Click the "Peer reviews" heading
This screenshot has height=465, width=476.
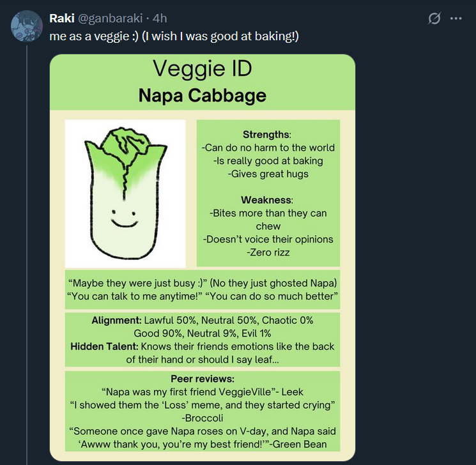[x=202, y=379]
